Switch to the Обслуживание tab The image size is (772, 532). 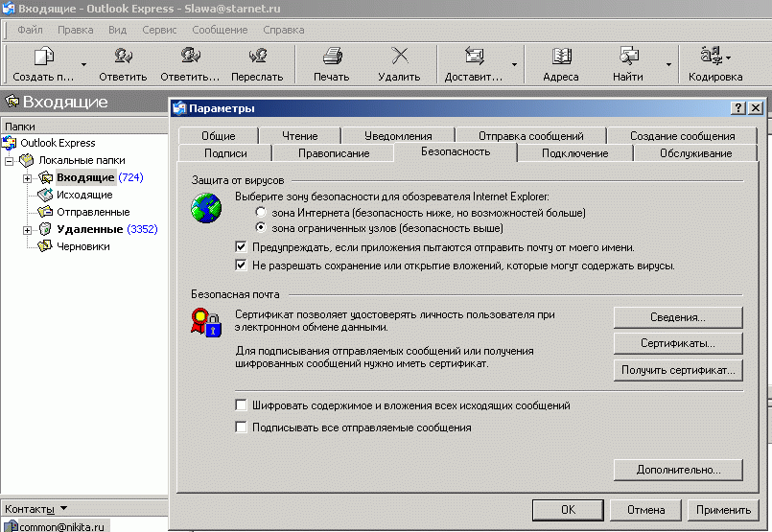point(695,153)
